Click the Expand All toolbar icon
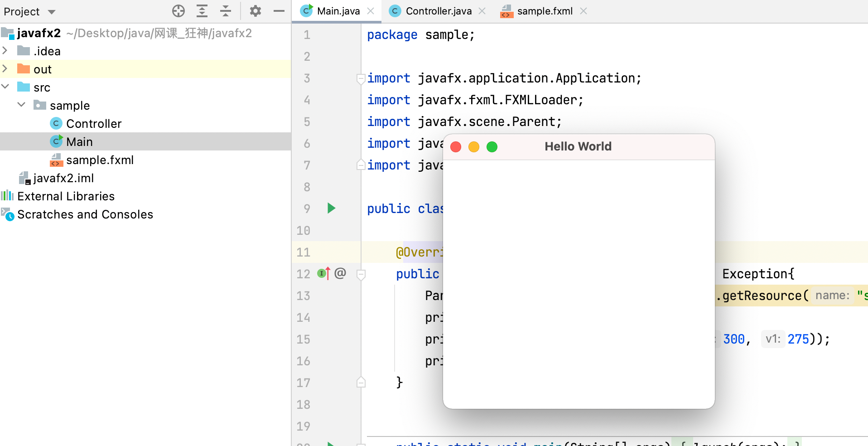The image size is (868, 446). point(202,11)
